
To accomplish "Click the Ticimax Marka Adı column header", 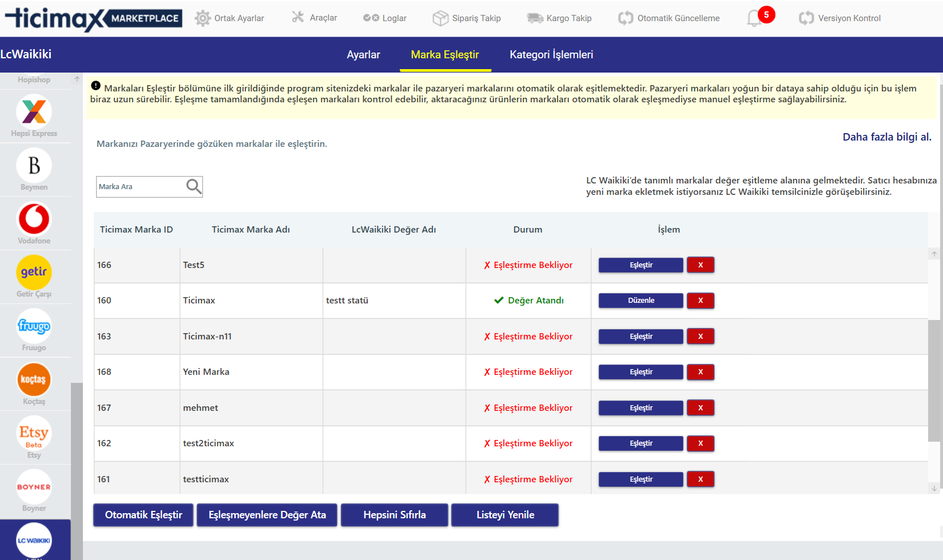I will point(250,230).
